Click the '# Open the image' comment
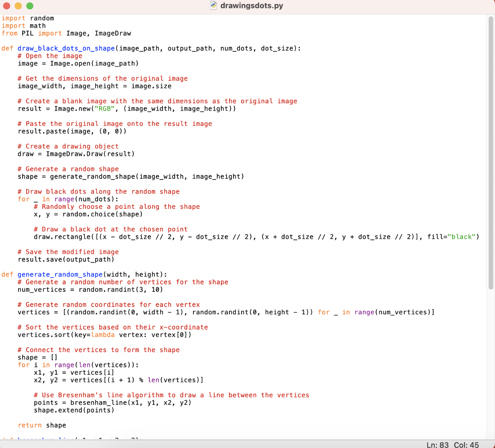This screenshot has width=495, height=448. [x=50, y=56]
